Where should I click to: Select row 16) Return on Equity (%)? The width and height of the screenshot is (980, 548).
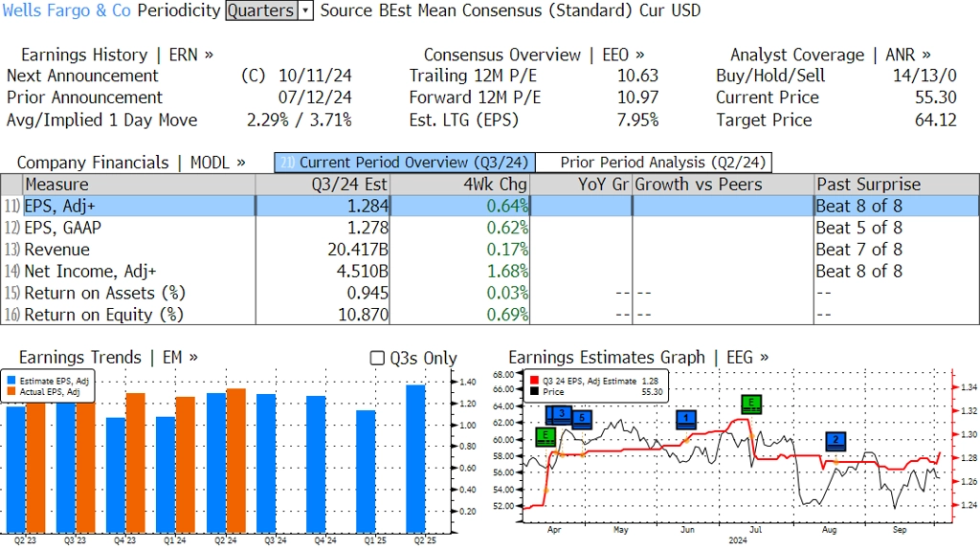[490, 315]
